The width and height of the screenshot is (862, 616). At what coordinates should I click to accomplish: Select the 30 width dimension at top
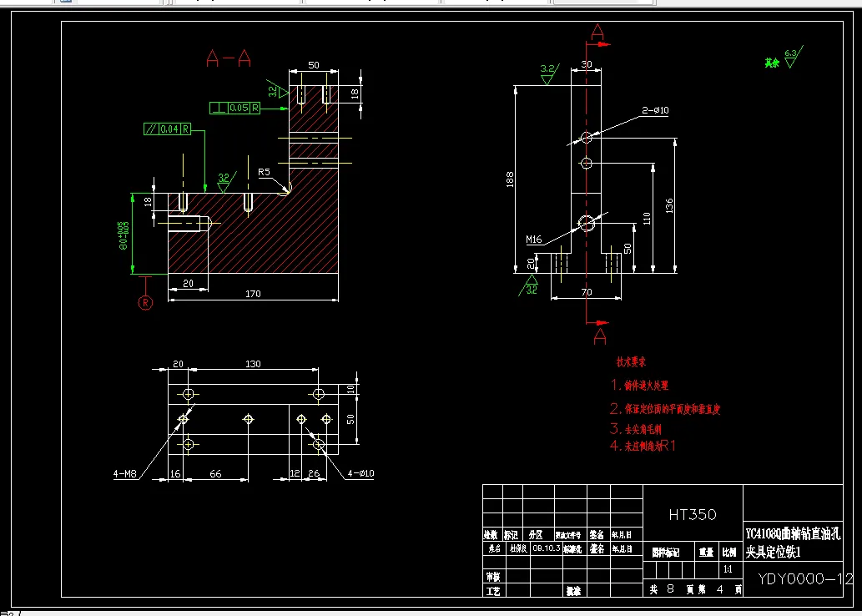point(587,64)
